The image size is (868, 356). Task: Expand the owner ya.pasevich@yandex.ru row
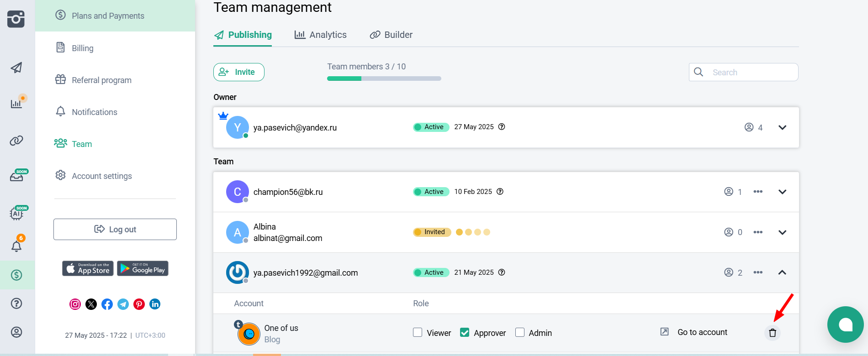(x=782, y=127)
